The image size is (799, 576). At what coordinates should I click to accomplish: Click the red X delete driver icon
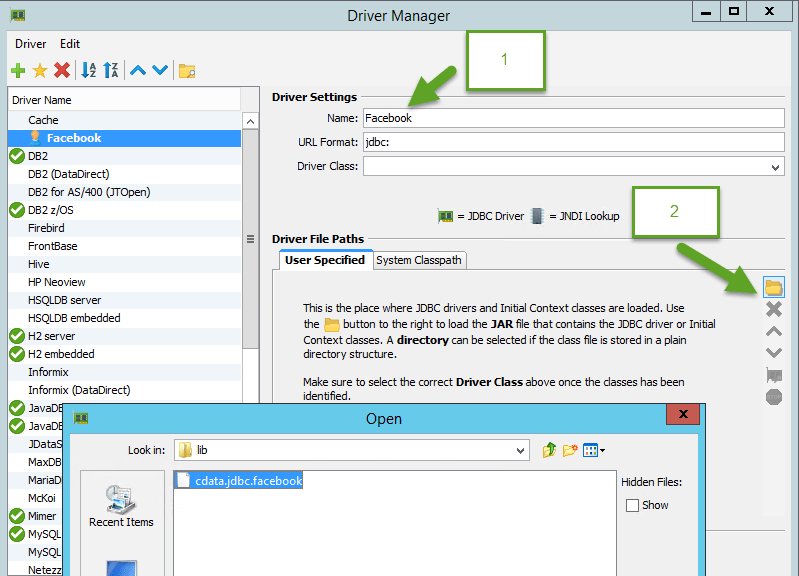click(62, 70)
